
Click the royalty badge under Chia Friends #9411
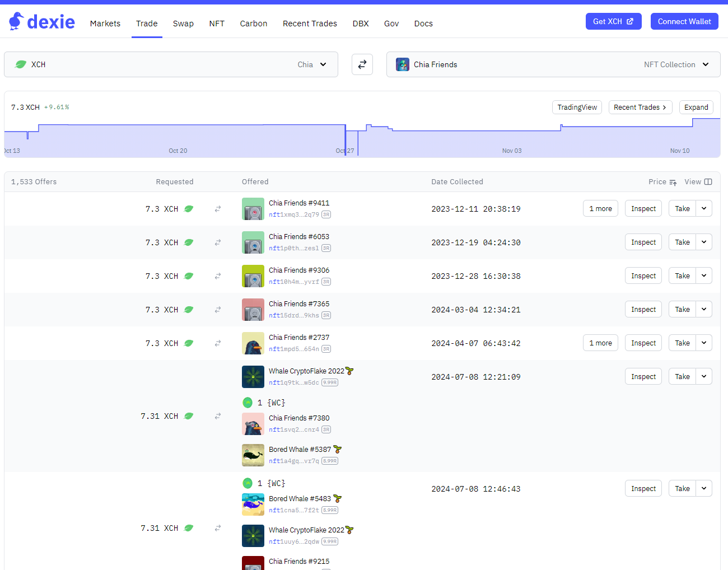(326, 214)
